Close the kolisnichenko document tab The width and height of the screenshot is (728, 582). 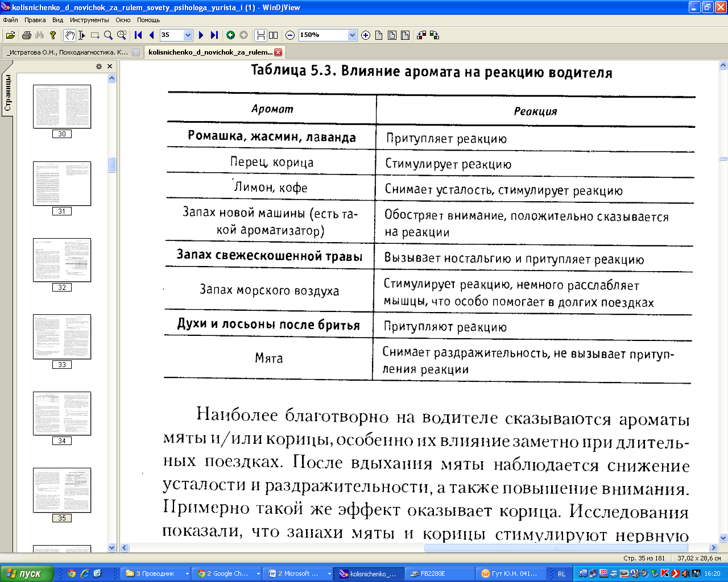tap(278, 52)
